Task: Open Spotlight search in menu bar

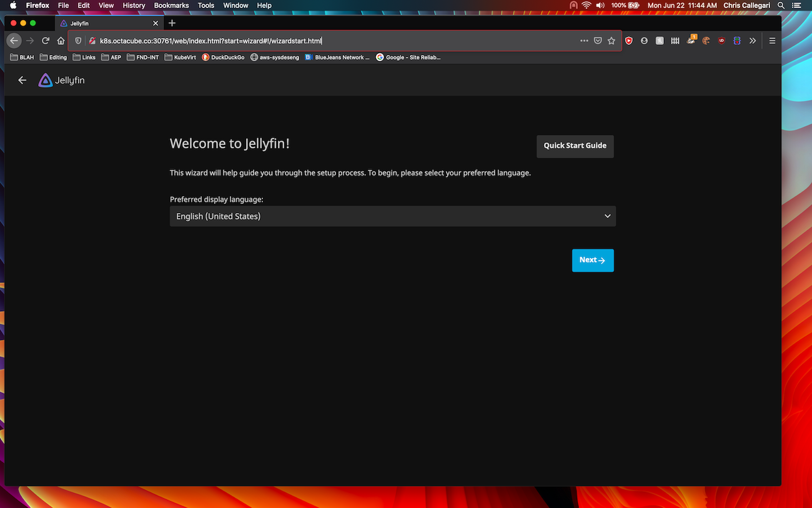Action: (x=781, y=5)
